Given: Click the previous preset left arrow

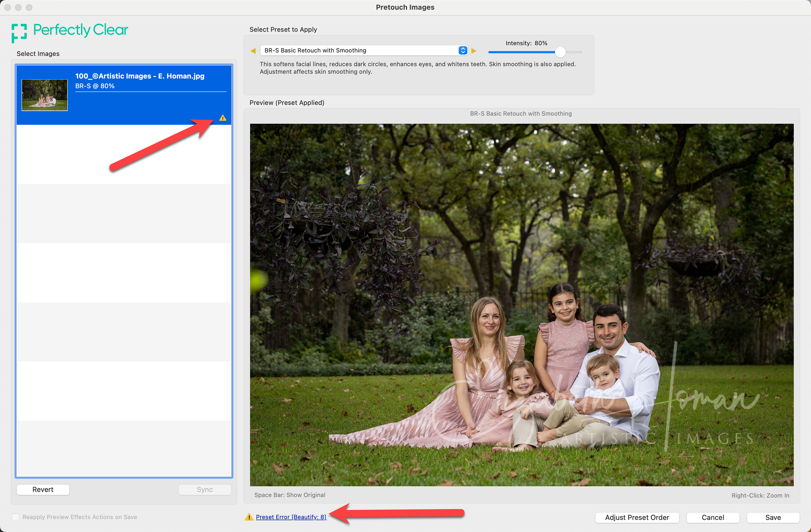Looking at the screenshot, I should click(253, 51).
